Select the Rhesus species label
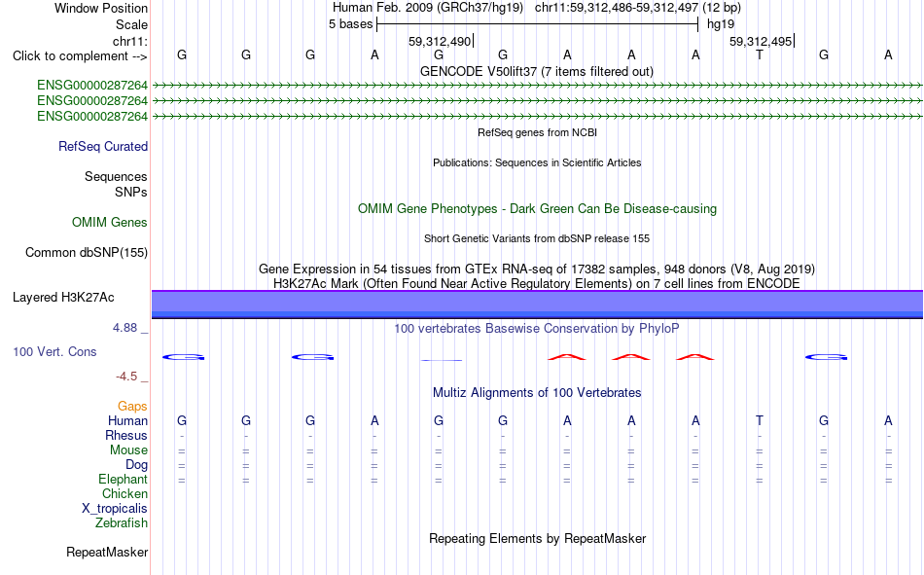 [126, 435]
